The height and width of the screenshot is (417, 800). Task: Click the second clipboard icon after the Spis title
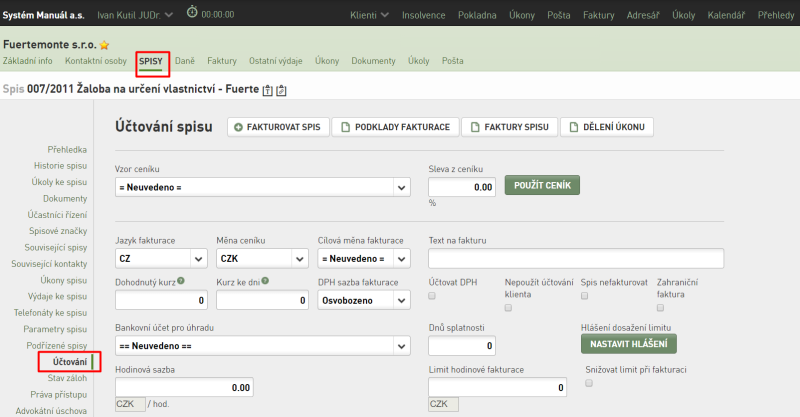click(281, 90)
